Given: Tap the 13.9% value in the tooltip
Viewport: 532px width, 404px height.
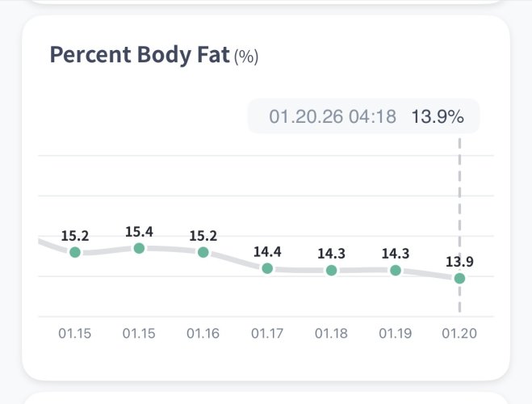Looking at the screenshot, I should 438,117.
